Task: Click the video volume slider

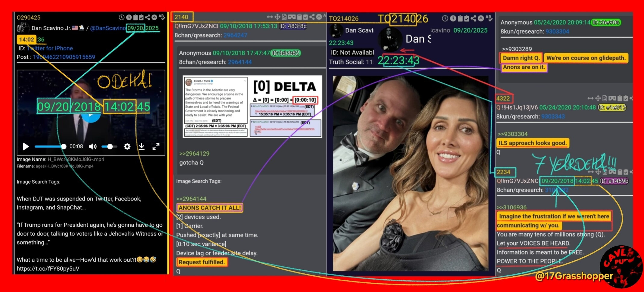Action: (x=109, y=147)
